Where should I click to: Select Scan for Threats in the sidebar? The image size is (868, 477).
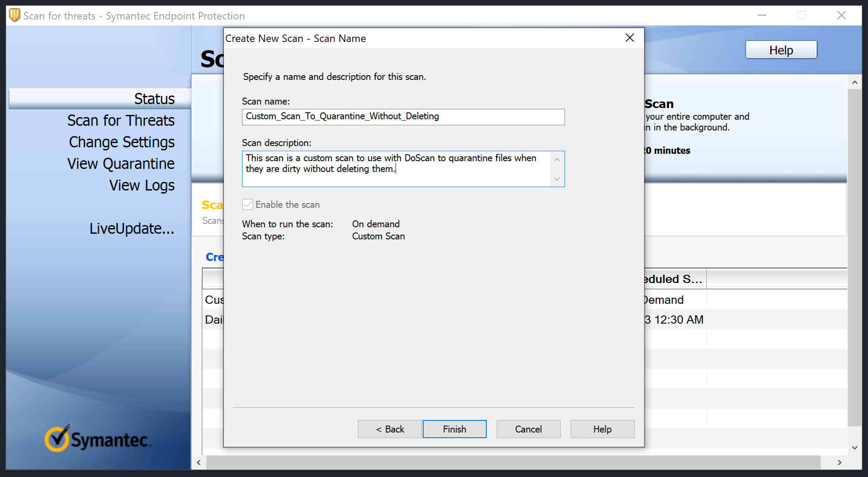[121, 121]
